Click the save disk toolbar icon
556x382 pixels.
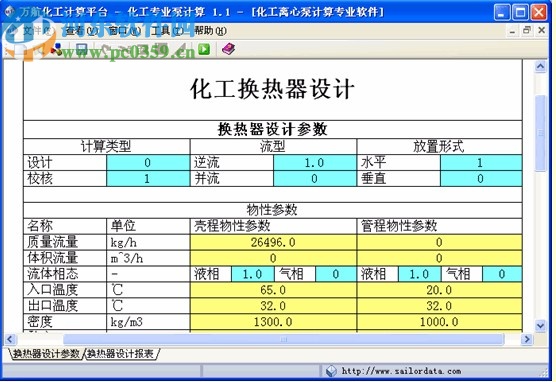(82, 49)
